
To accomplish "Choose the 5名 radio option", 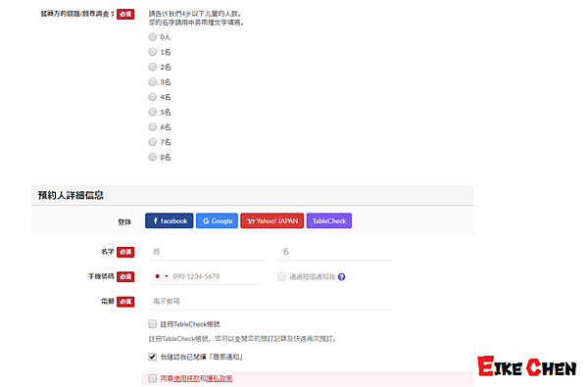I will 152,112.
